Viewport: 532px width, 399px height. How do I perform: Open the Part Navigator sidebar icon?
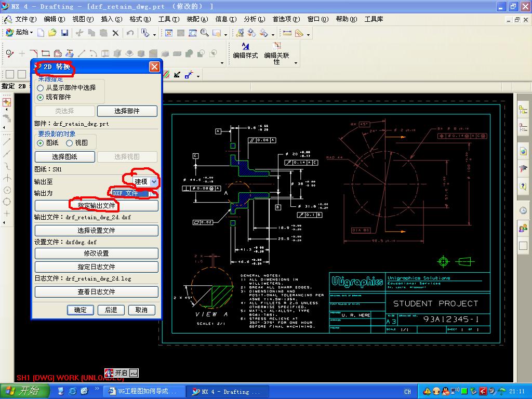pyautogui.click(x=523, y=128)
